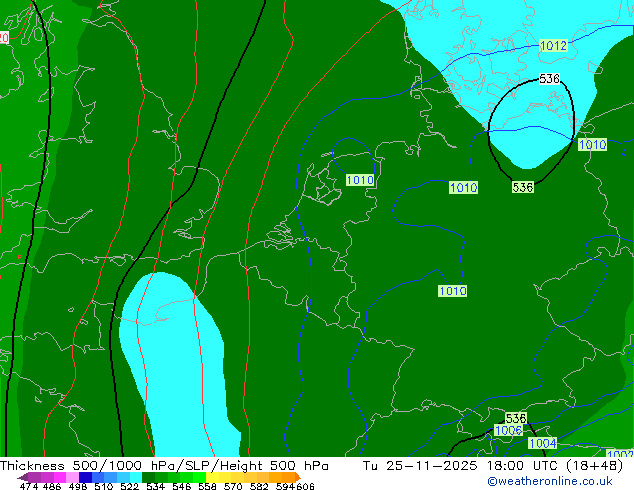The height and width of the screenshot is (490, 634).
Task: Click the legend value 570
Action: (233, 486)
